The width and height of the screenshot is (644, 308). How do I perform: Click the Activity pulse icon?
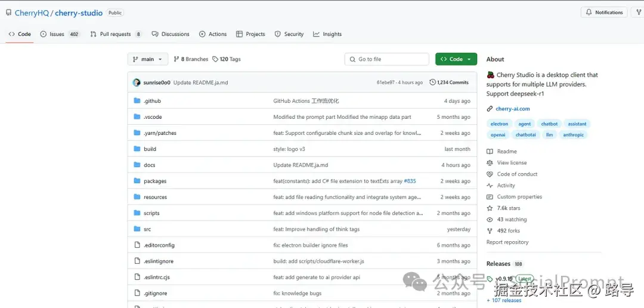490,186
